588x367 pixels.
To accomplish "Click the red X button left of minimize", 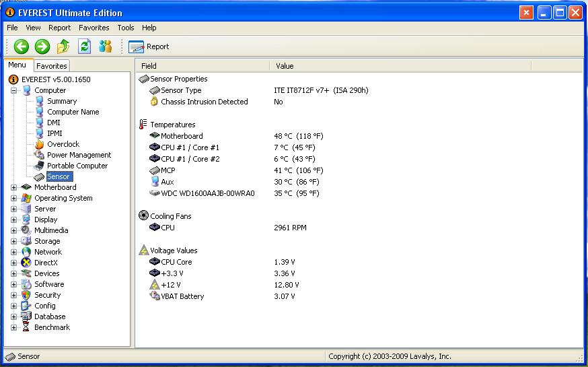I will (527, 13).
